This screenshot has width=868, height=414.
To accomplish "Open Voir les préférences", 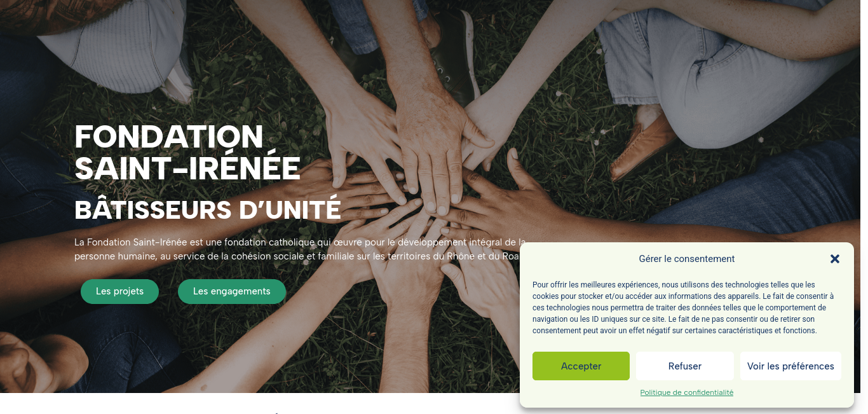I will [790, 366].
